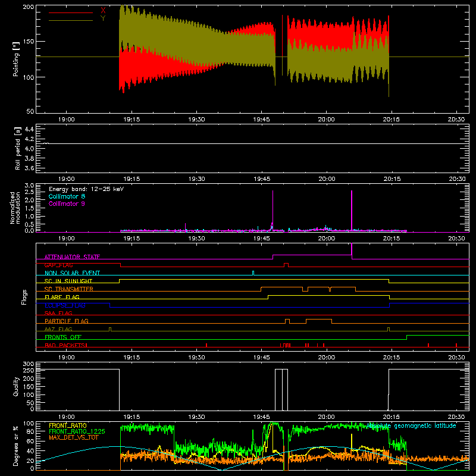Click '20:15' tick below the Roll period plot
Image resolution: width=476 pixels, height=476 pixels.
tap(392, 179)
